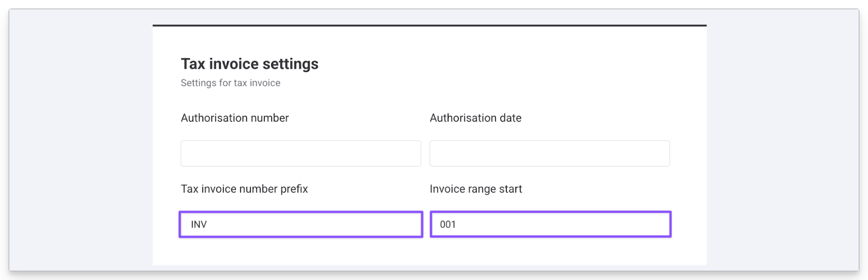Click gray background right of the settings card
This screenshot has height=280, width=868.
pos(781,141)
